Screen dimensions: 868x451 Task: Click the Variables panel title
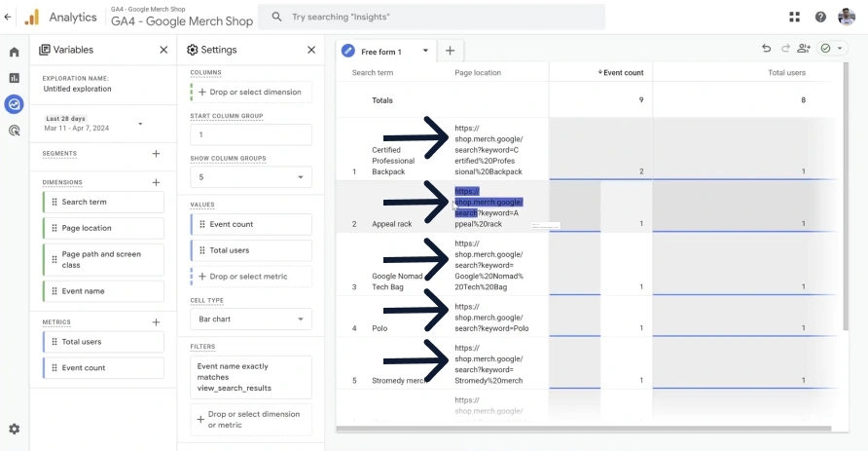click(73, 50)
